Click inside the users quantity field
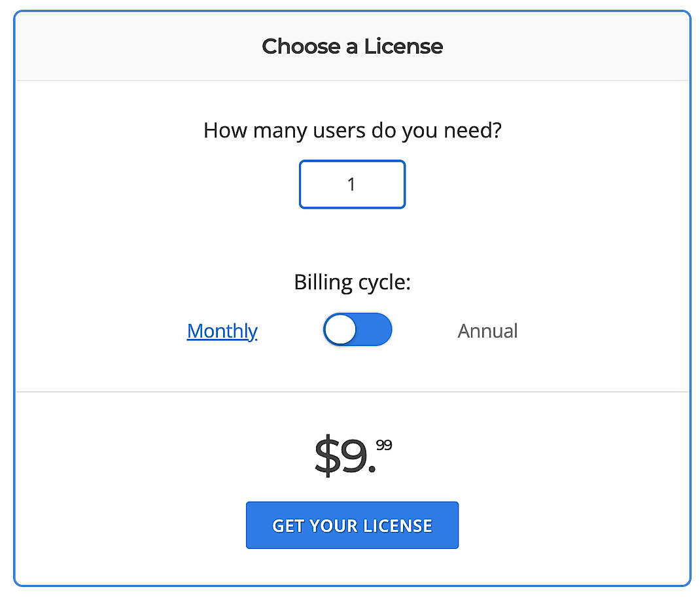 pyautogui.click(x=352, y=184)
